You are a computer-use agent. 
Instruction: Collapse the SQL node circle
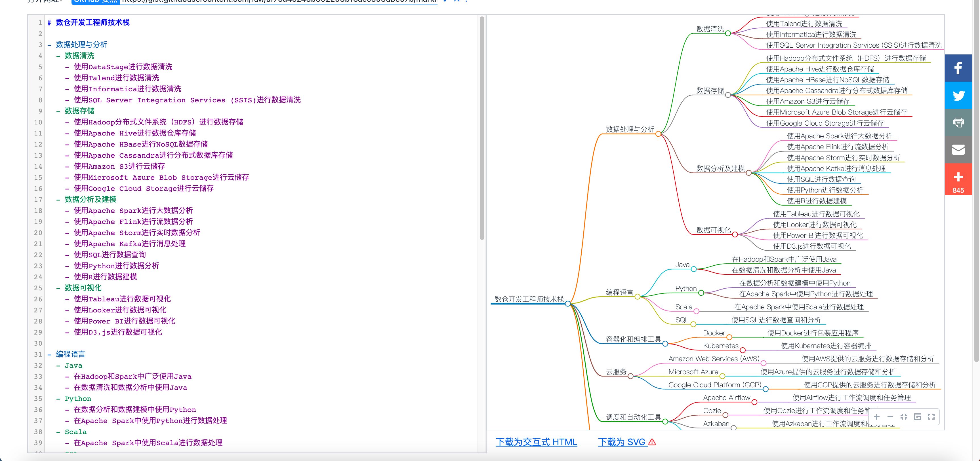click(x=693, y=324)
